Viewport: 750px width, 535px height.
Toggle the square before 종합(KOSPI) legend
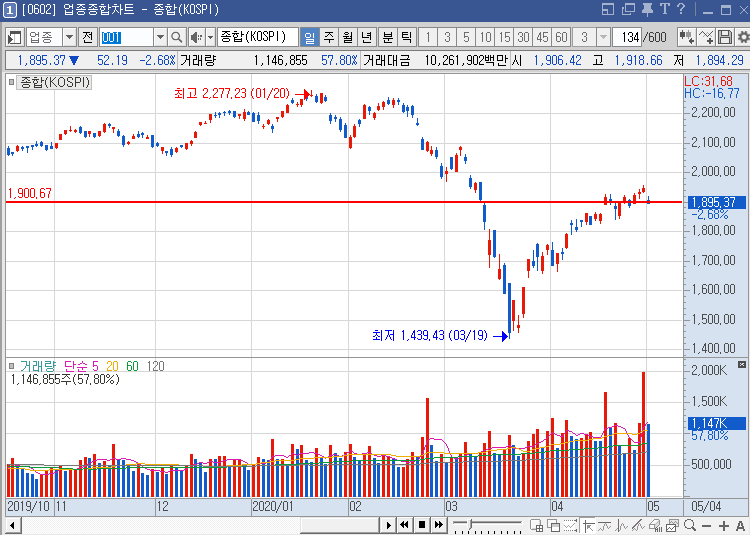11,82
